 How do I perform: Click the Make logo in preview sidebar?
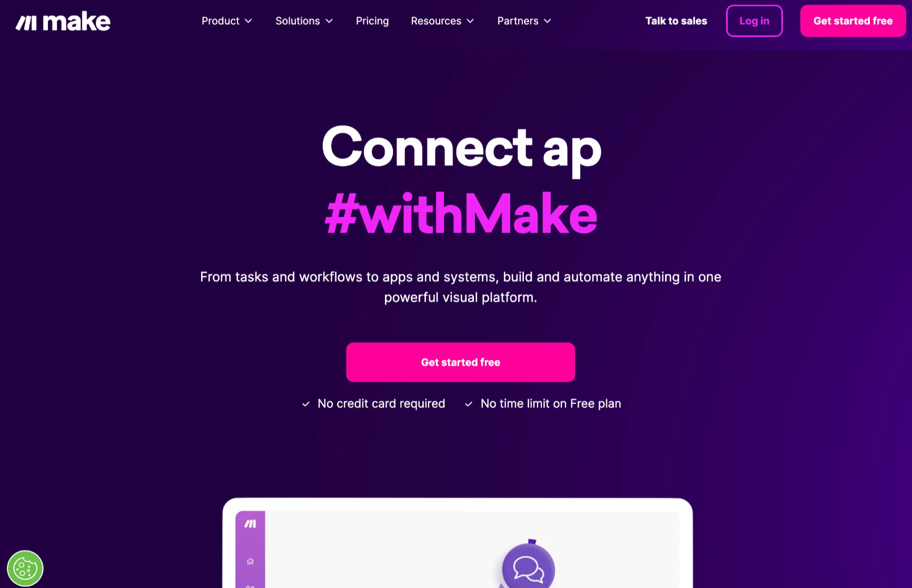pos(250,524)
